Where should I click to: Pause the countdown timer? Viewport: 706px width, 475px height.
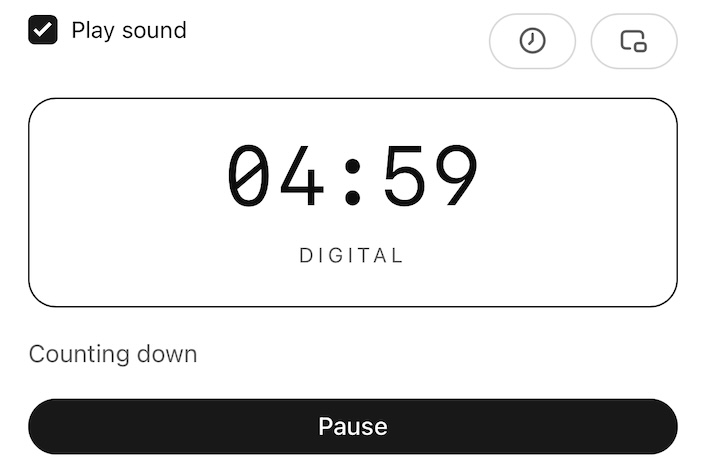coord(352,427)
